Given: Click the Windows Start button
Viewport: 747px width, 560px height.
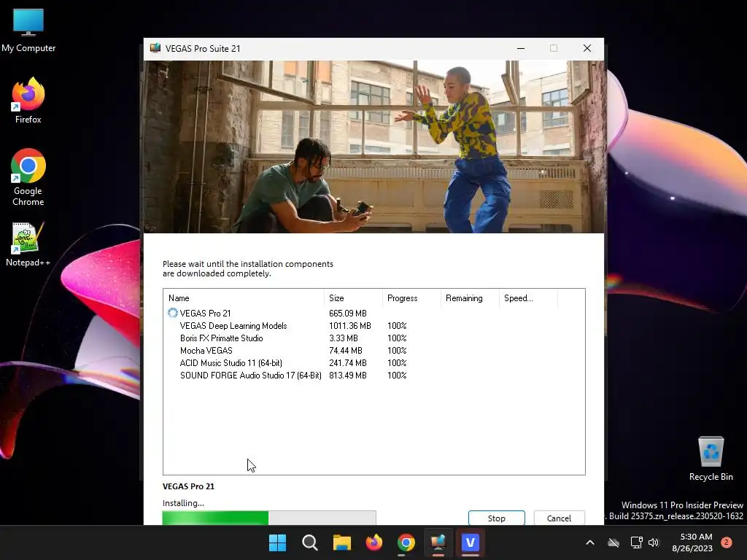Looking at the screenshot, I should click(x=278, y=542).
